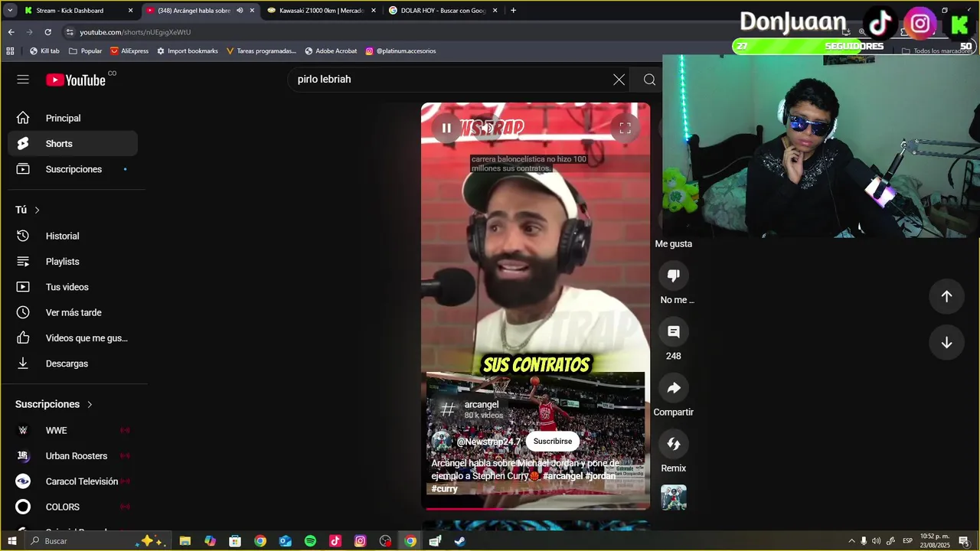Open Tus videos in the sidebar
980x551 pixels.
click(x=73, y=287)
